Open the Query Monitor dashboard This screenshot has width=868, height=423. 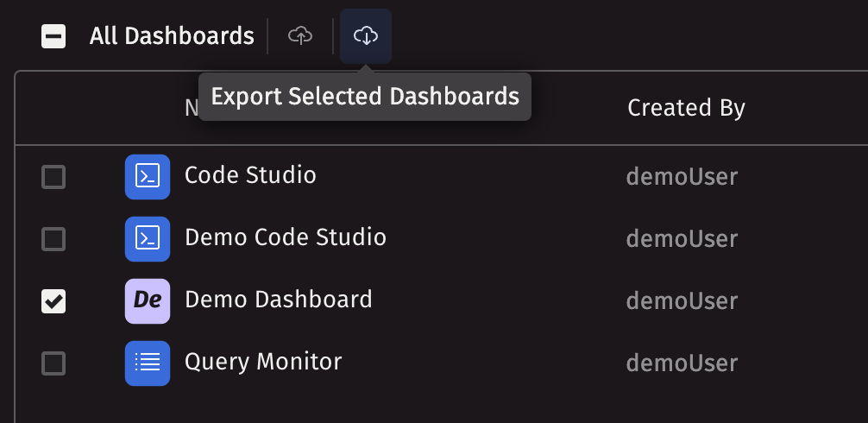(x=263, y=362)
